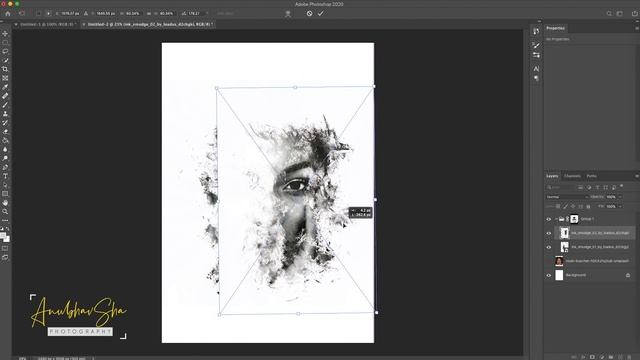Open the Fill slider arrow

click(620, 207)
